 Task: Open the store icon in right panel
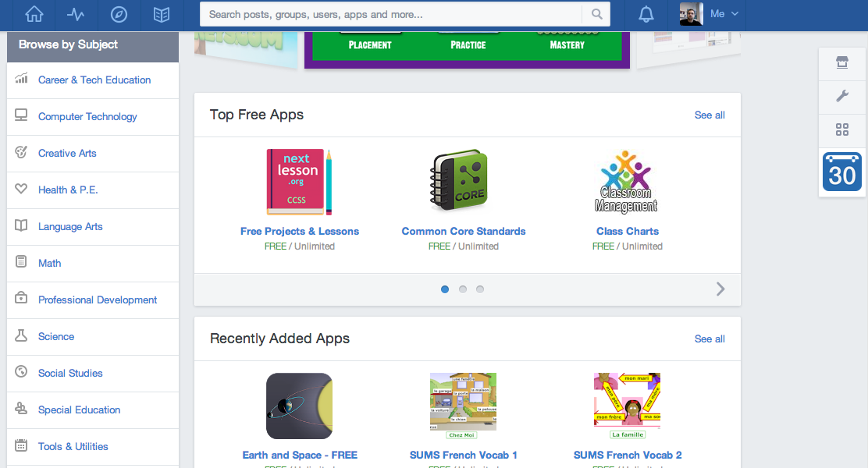coord(842,63)
